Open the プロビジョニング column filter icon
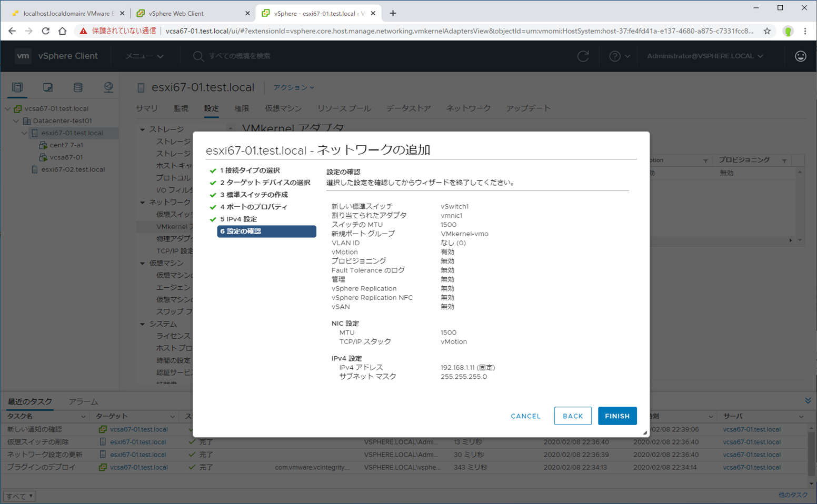 [784, 160]
